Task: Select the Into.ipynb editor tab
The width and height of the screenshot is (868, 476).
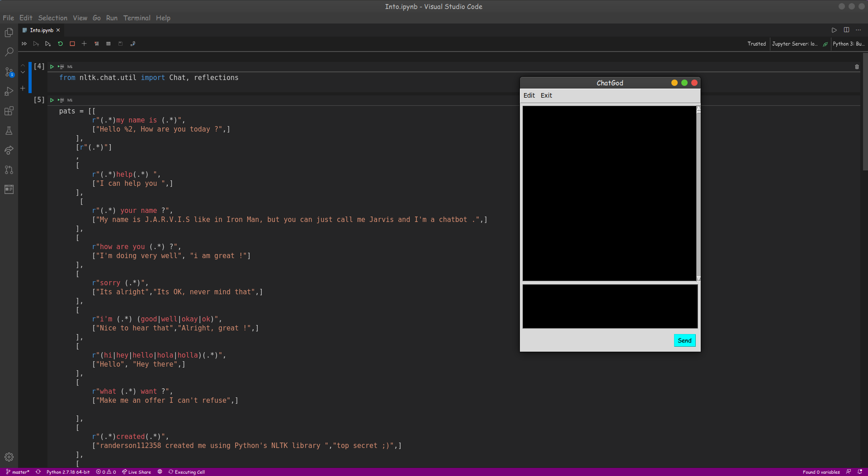Action: click(x=41, y=30)
